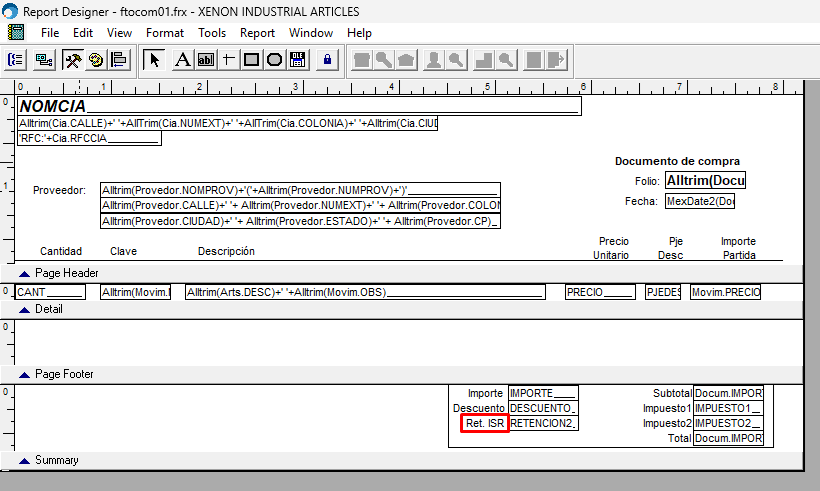Open the Data Environment icon

[x=44, y=60]
